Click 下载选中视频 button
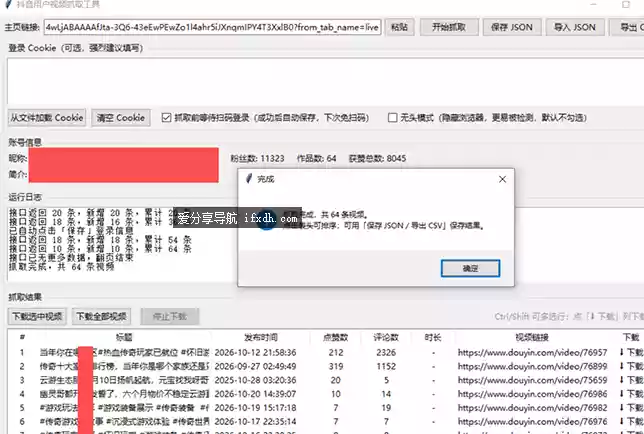The image size is (644, 434). (37, 317)
